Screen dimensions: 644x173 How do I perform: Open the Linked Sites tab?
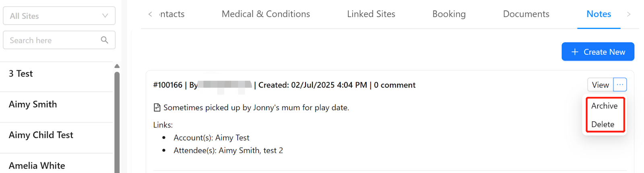(x=371, y=14)
